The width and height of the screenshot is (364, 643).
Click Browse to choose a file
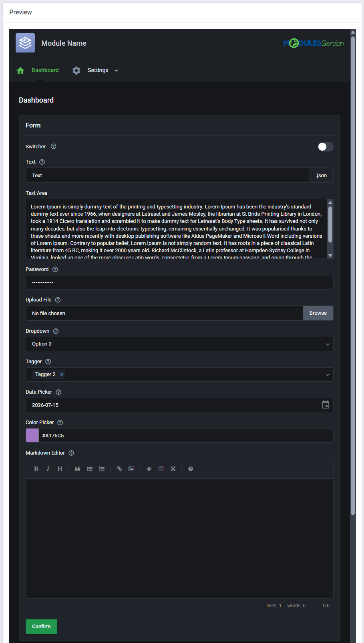tap(318, 313)
